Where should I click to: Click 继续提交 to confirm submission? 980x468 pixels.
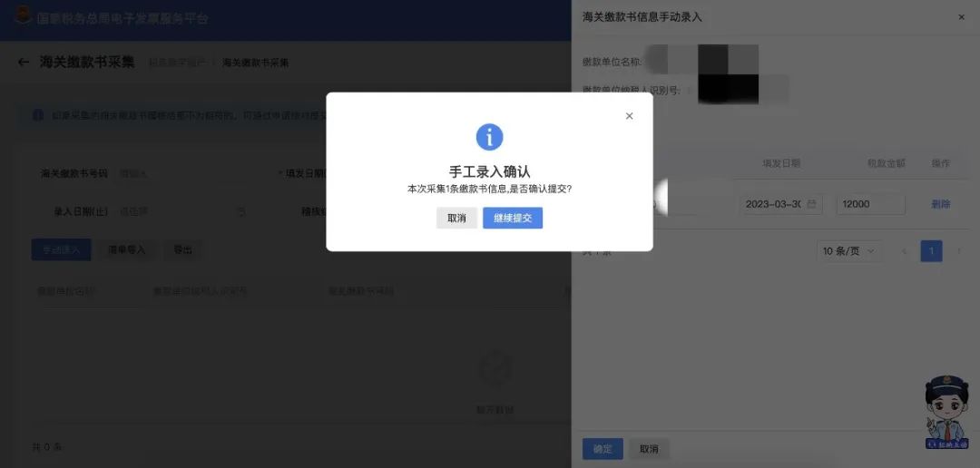tap(513, 218)
